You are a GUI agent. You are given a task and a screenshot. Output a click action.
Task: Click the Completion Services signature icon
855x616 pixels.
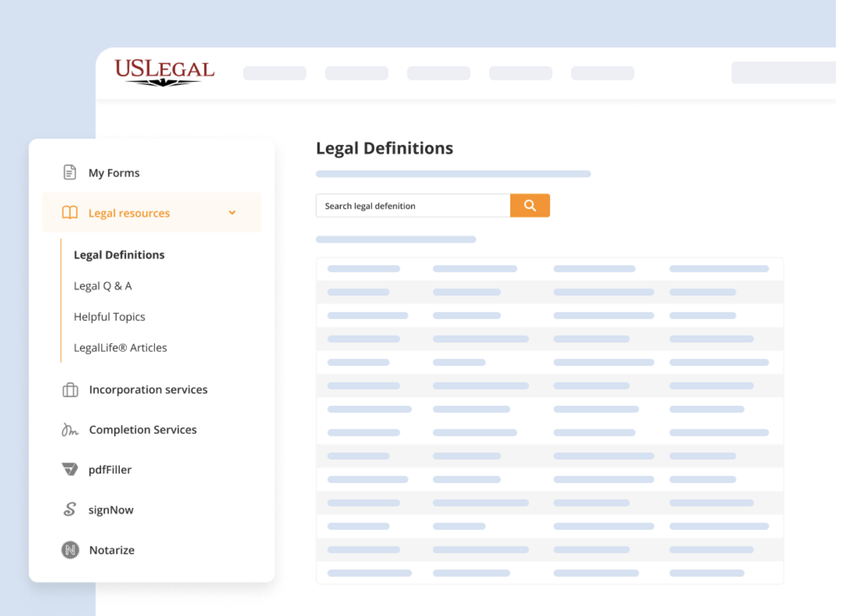[69, 430]
